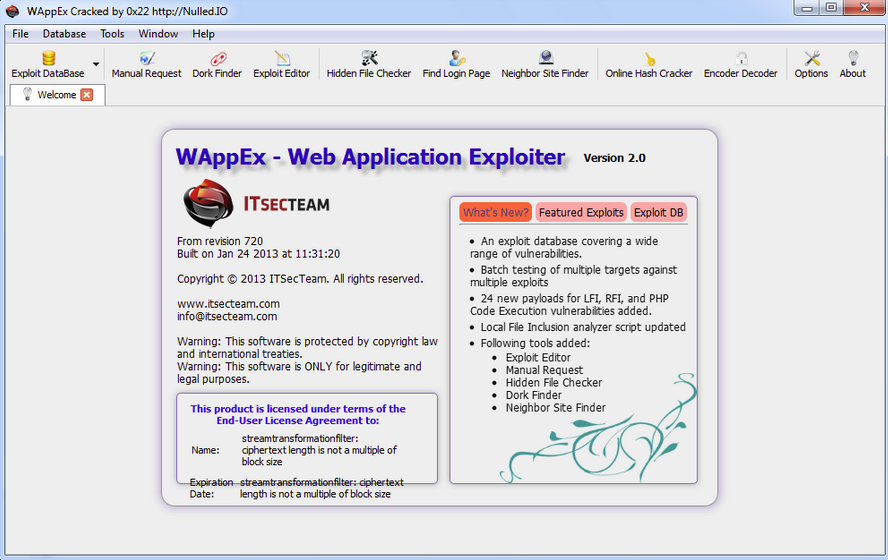Close the WAppEx window
Image resolution: width=888 pixels, height=560 pixels.
[864, 8]
